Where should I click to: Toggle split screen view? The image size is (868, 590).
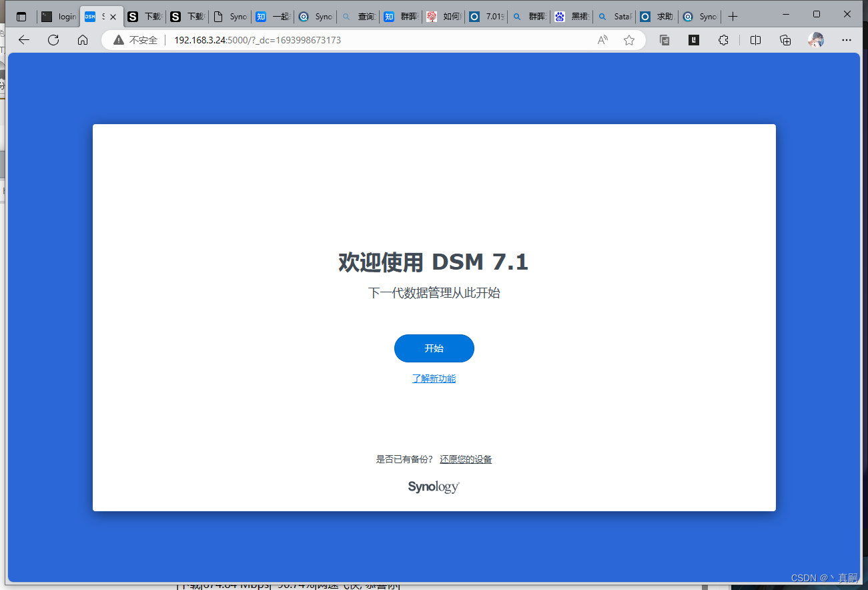click(755, 40)
